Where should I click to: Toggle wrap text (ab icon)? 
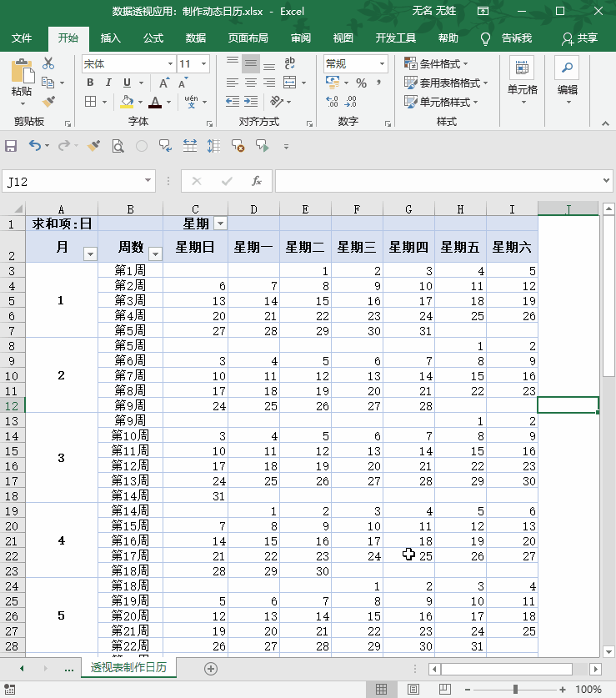[290, 63]
